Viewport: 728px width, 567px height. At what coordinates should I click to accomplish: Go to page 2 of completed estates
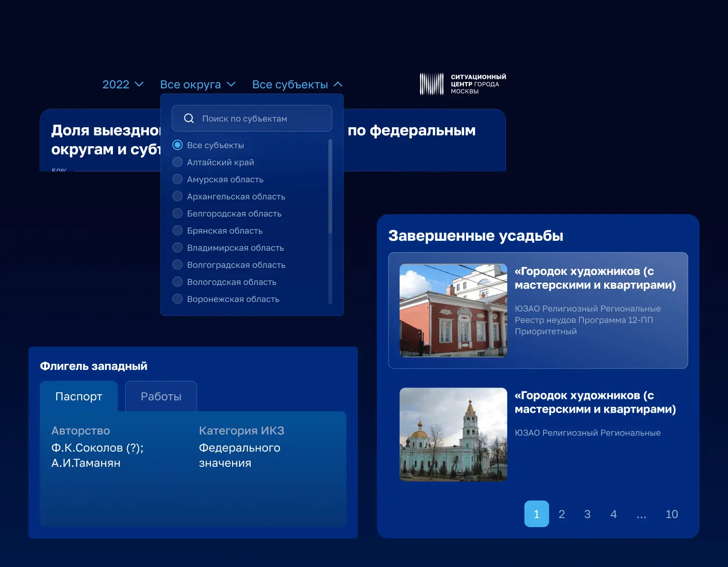point(562,514)
